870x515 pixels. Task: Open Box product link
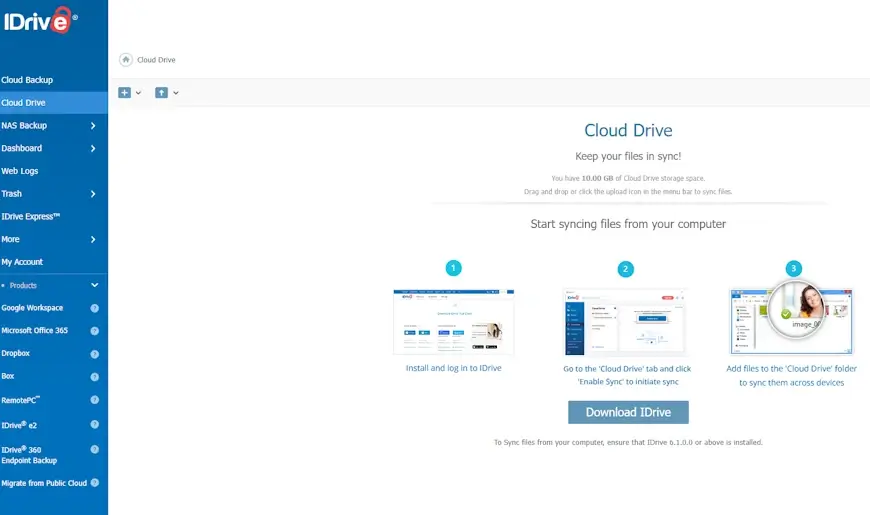click(8, 376)
